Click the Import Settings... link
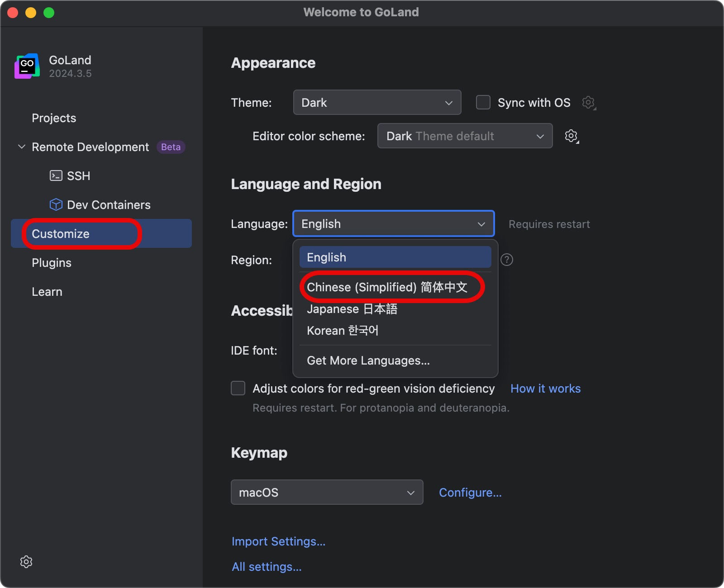The width and height of the screenshot is (724, 588). pos(278,541)
